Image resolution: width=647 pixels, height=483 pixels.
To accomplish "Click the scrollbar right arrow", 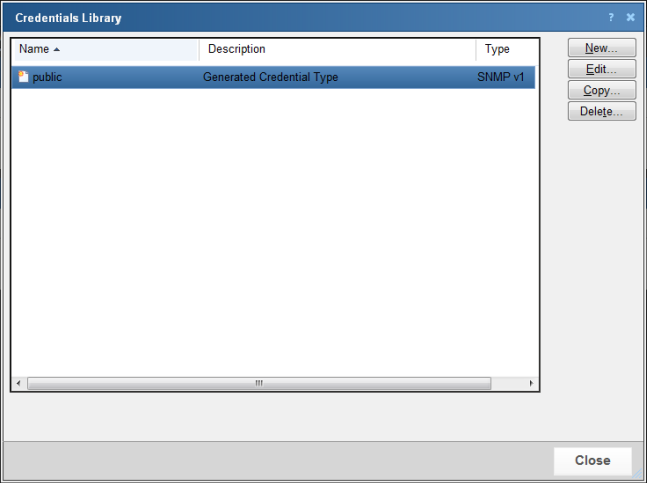I will pos(531,383).
